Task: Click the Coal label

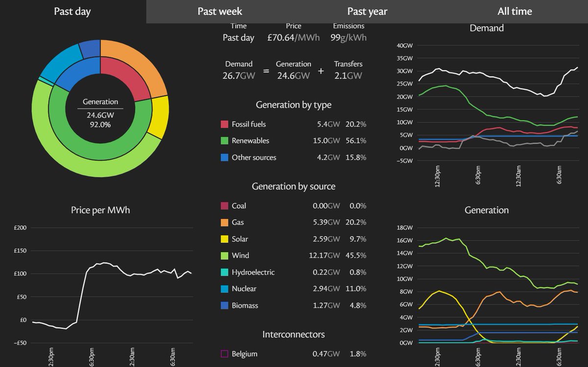Action: (x=239, y=206)
